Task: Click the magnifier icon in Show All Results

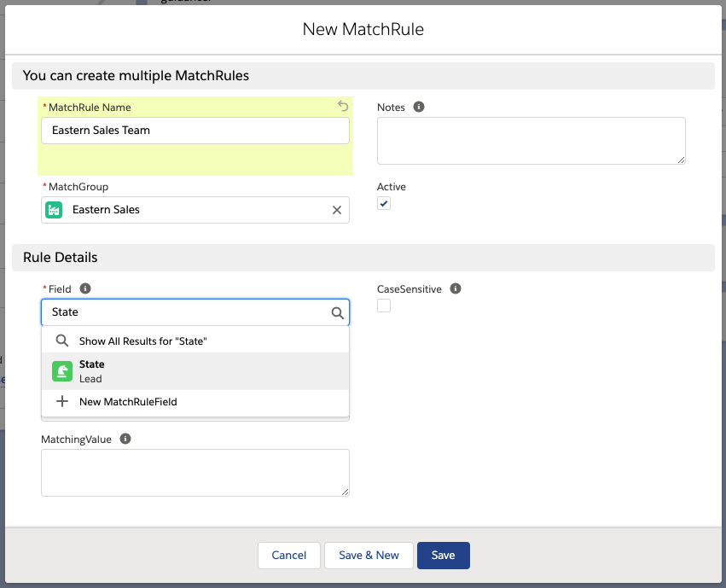Action: [x=62, y=341]
